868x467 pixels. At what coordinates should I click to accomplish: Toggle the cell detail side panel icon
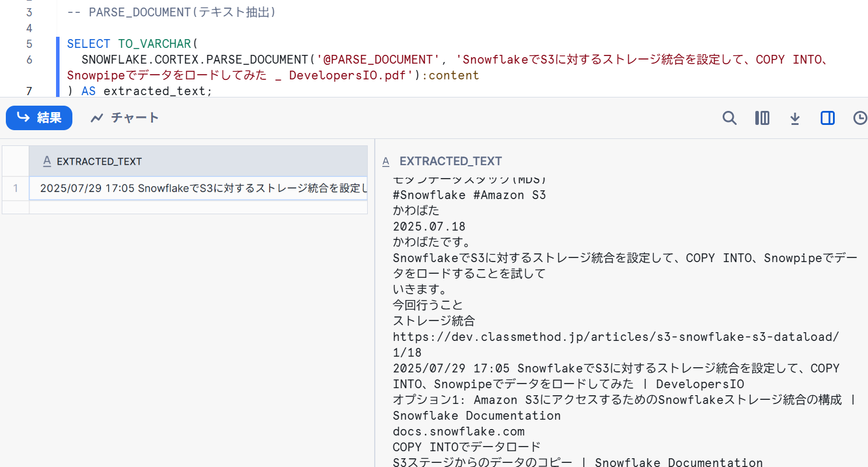coord(828,118)
